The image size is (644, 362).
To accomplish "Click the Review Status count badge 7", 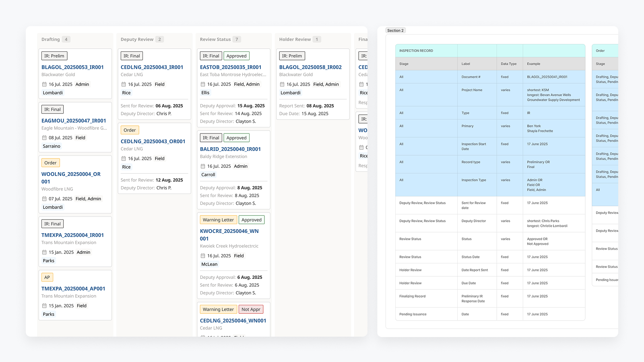I will [x=237, y=39].
